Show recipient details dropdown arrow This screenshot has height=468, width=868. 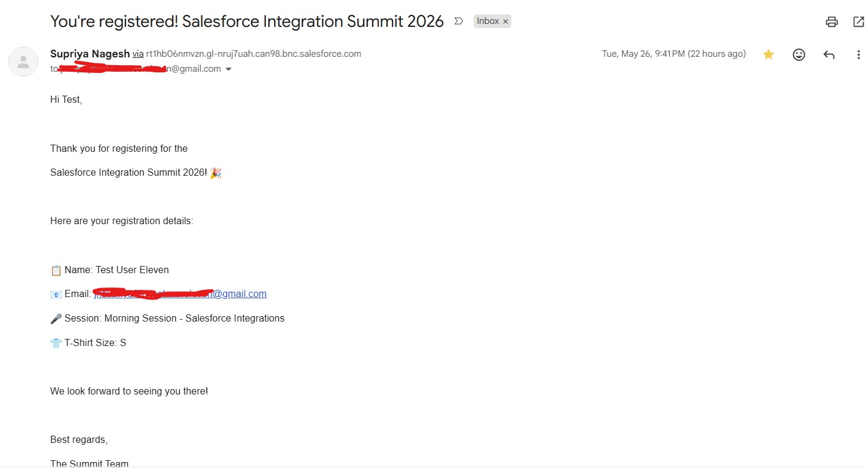pyautogui.click(x=228, y=69)
